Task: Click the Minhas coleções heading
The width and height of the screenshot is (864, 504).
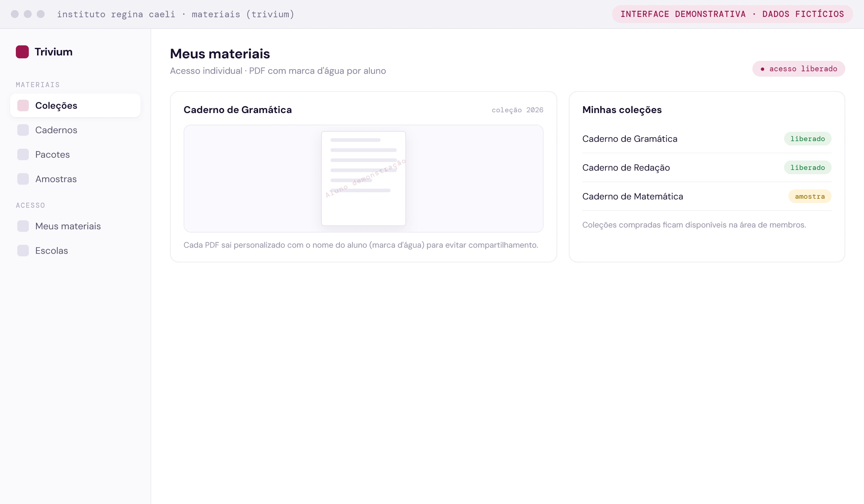Action: coord(622,110)
